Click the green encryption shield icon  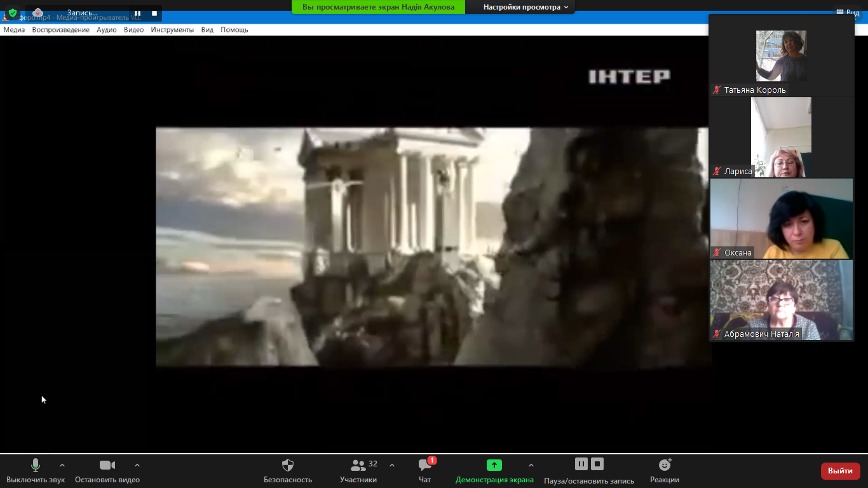(12, 13)
